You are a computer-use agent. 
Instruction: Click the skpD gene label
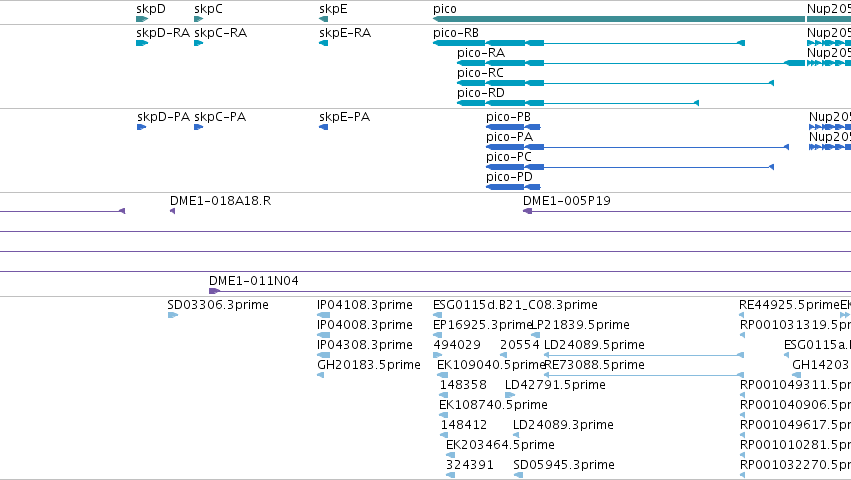pos(151,9)
